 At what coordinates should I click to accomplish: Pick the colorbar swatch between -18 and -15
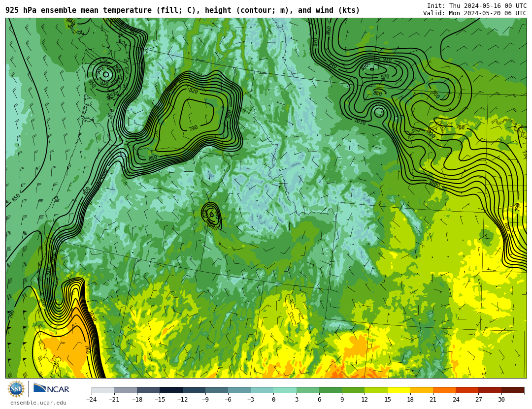click(x=149, y=390)
